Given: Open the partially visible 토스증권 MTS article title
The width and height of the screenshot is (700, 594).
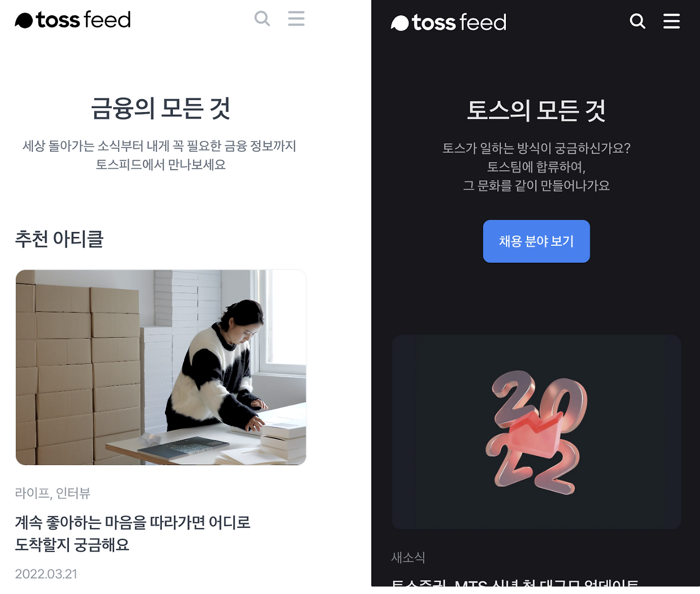Looking at the screenshot, I should click(x=515, y=583).
